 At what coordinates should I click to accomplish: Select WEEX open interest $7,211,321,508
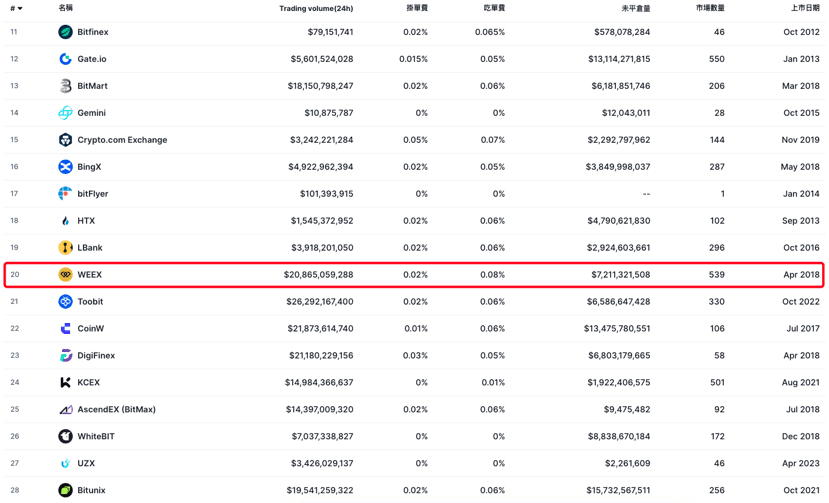621,275
